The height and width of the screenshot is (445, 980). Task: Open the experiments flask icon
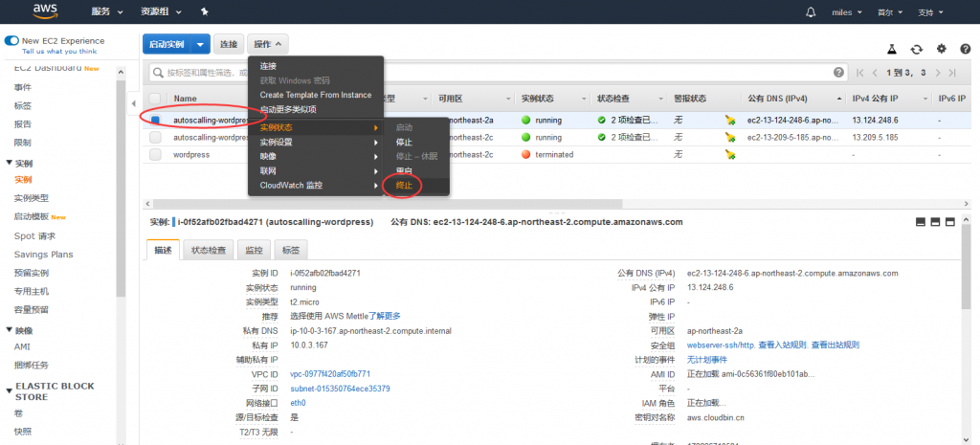coord(893,49)
